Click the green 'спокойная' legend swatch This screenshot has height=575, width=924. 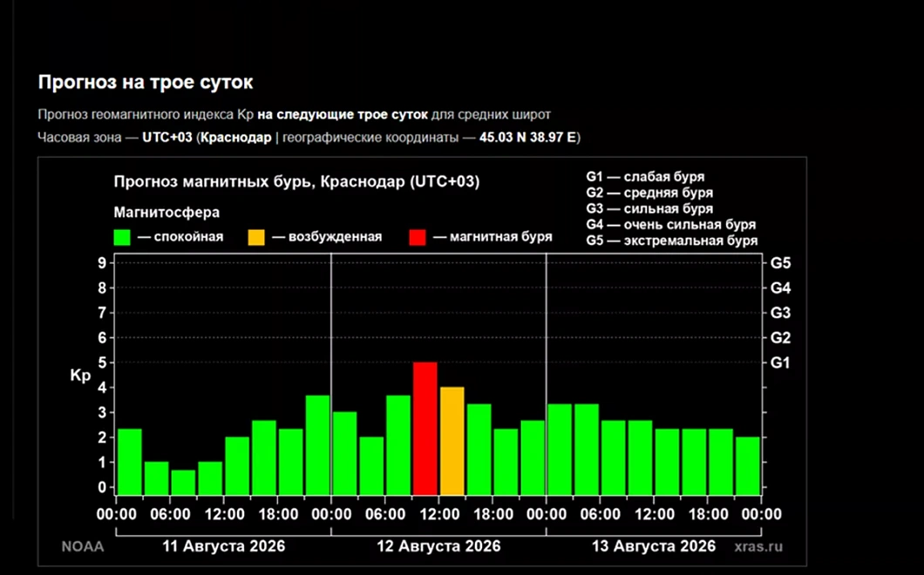[122, 238]
